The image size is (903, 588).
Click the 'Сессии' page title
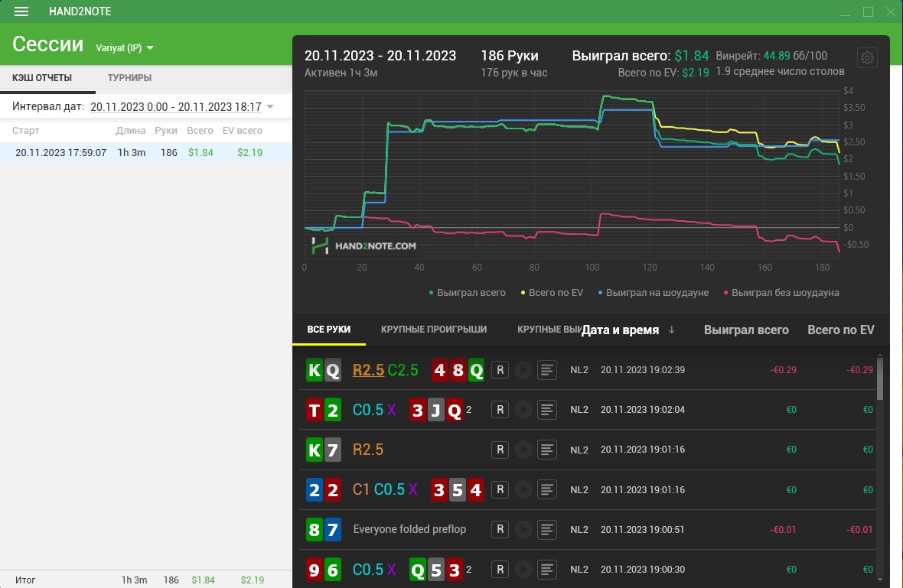tap(47, 44)
